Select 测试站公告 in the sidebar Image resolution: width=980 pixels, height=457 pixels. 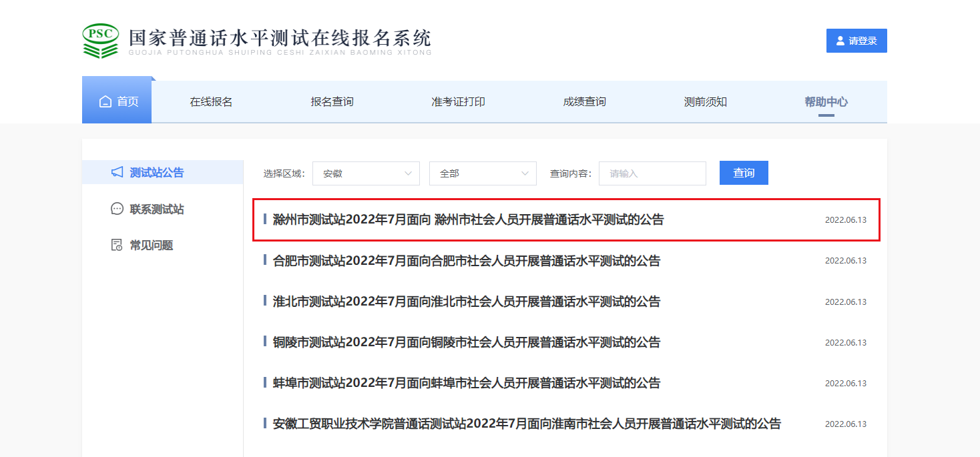(162, 173)
